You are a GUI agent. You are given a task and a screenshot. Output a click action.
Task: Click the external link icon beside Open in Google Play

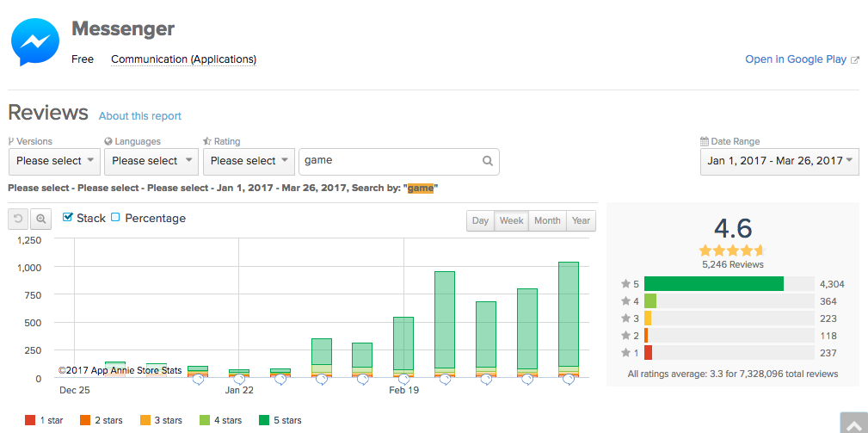coord(855,59)
